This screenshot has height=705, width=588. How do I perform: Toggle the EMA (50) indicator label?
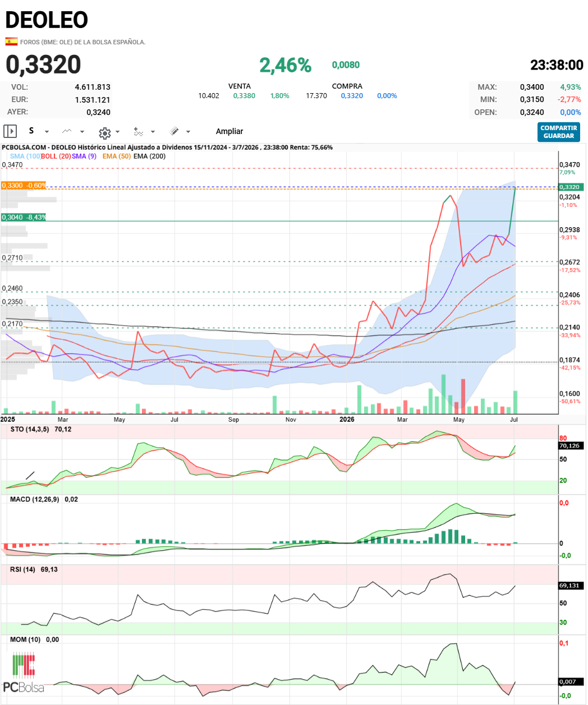116,156
